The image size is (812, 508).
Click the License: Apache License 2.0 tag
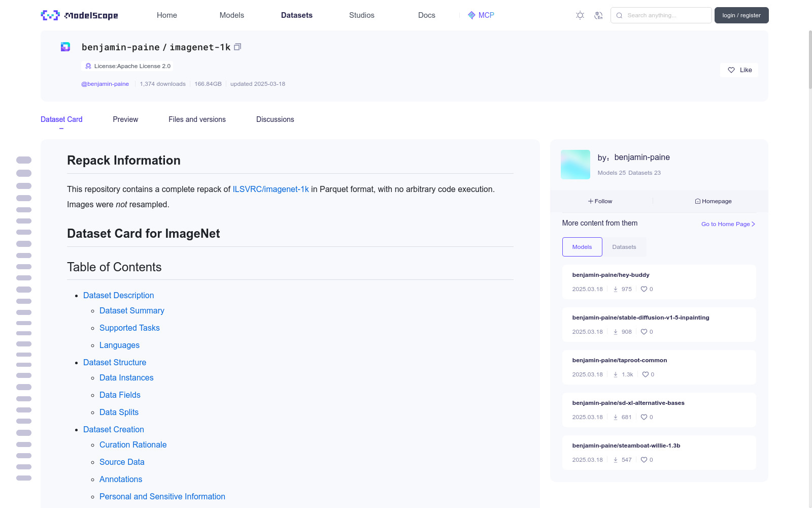(x=127, y=66)
